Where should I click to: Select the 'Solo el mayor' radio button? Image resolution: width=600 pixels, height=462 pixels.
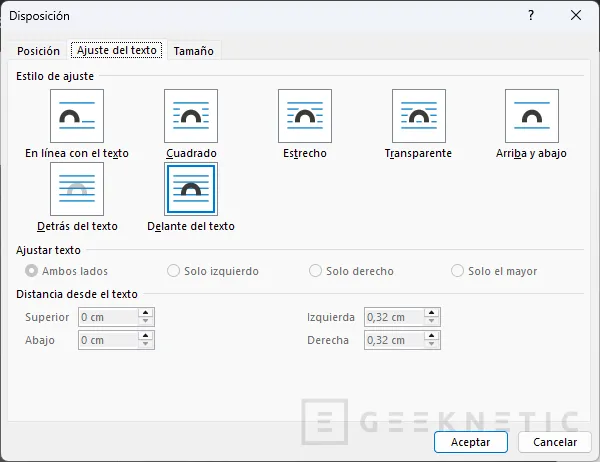(457, 271)
